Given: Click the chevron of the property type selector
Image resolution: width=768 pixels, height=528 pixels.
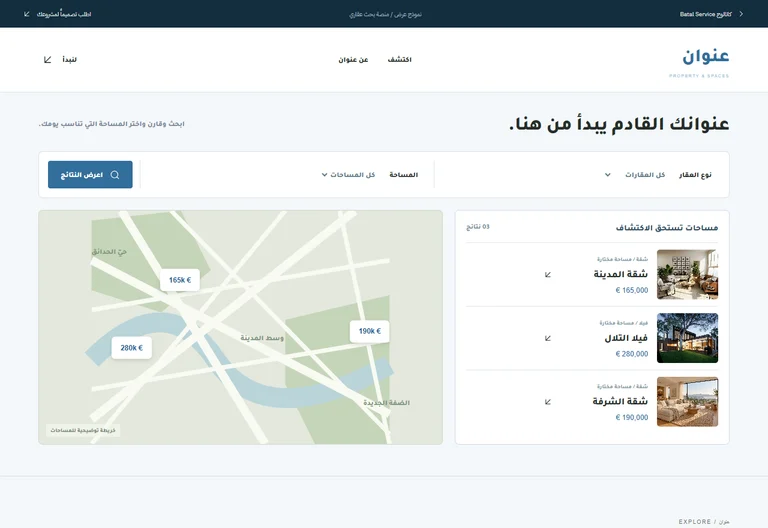Looking at the screenshot, I should point(607,175).
